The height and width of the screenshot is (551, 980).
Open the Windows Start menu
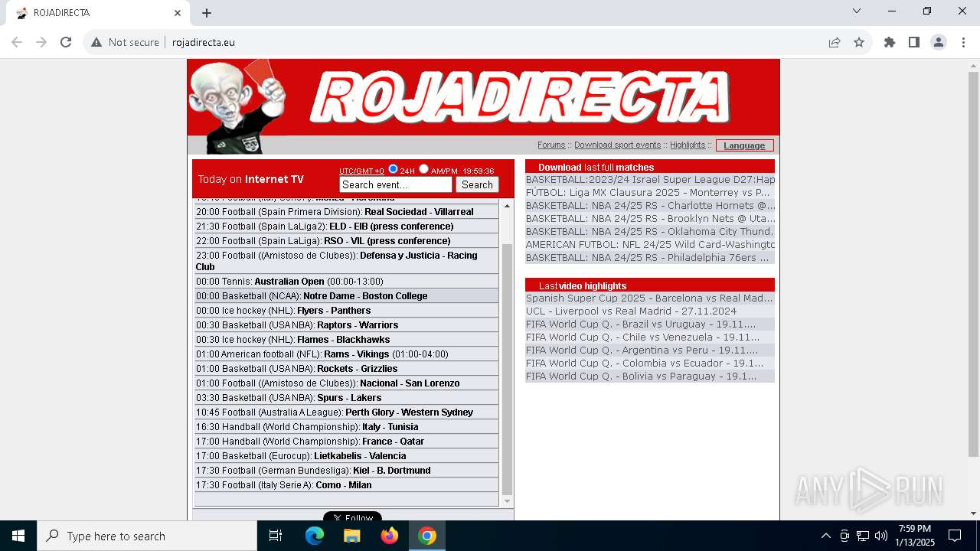[18, 536]
